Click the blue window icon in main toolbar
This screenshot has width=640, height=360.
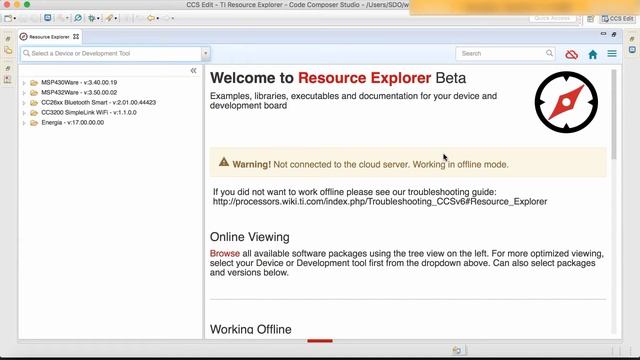(48, 18)
